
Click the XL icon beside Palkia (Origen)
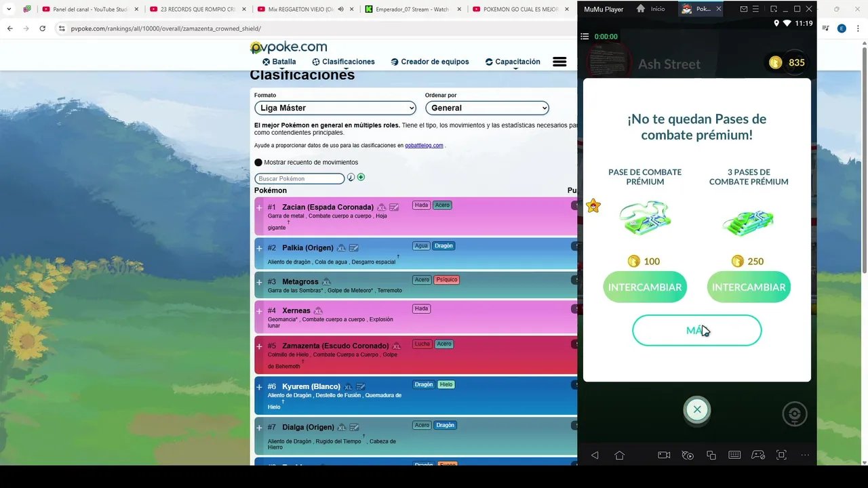pos(341,248)
